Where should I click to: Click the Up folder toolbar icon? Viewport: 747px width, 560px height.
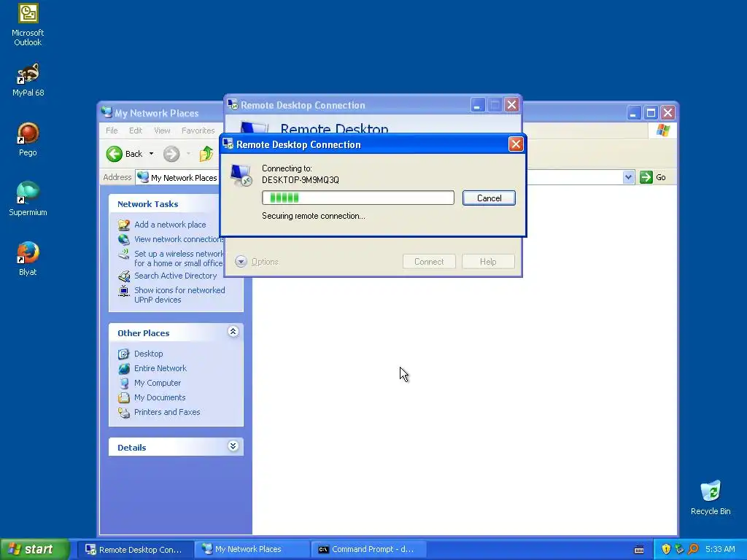point(206,154)
